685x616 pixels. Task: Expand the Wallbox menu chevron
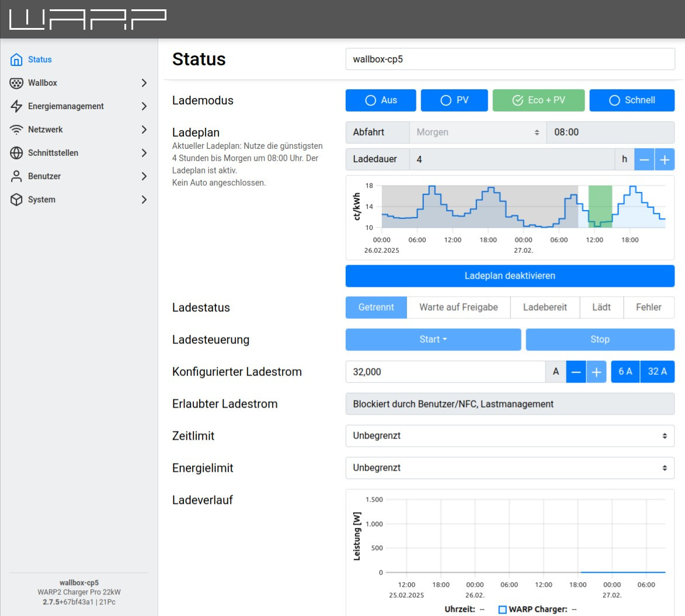144,83
